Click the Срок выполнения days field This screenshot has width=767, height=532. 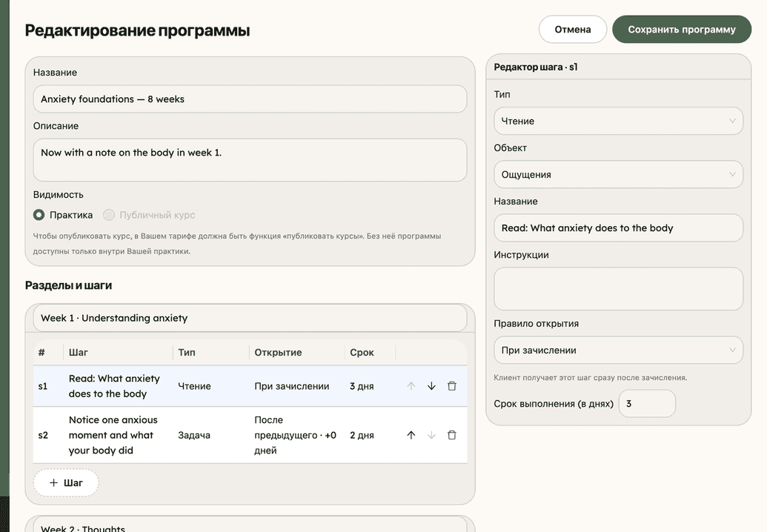click(x=647, y=404)
